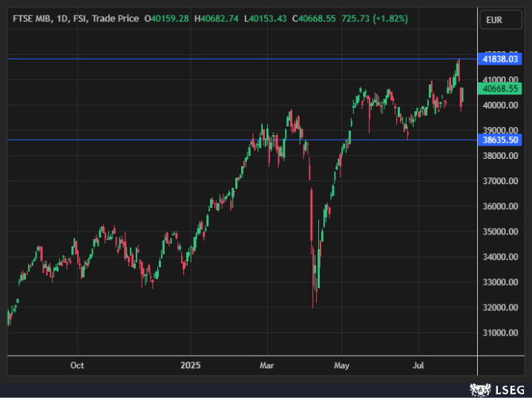Click the 35000.00 price axis label
The image size is (532, 398).
(x=499, y=232)
